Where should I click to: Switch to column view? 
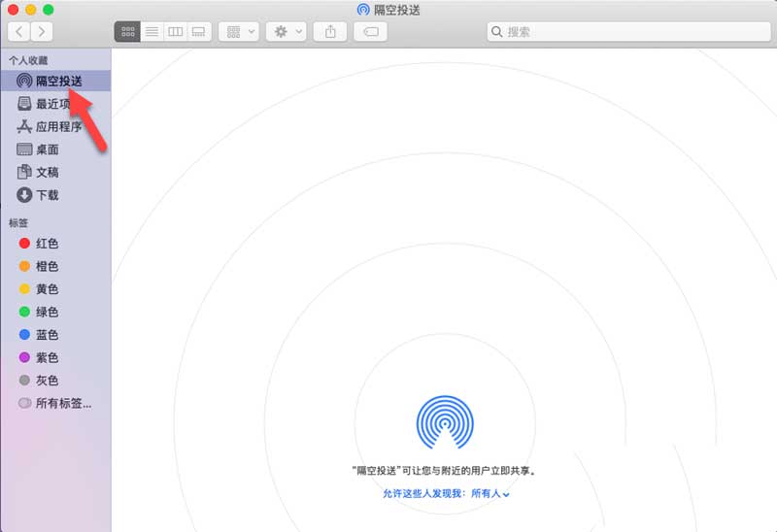(x=176, y=32)
